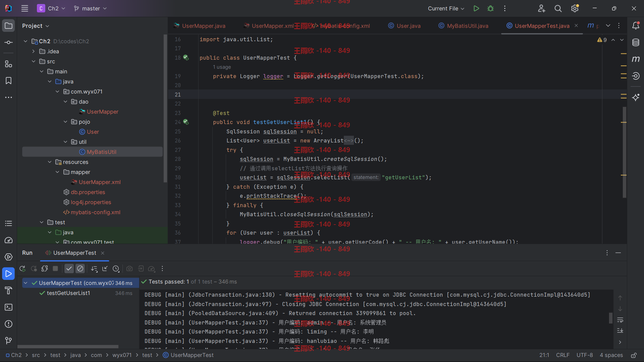This screenshot has width=644, height=362.
Task: Open the Project tool window folder icon
Action: pyautogui.click(x=9, y=25)
